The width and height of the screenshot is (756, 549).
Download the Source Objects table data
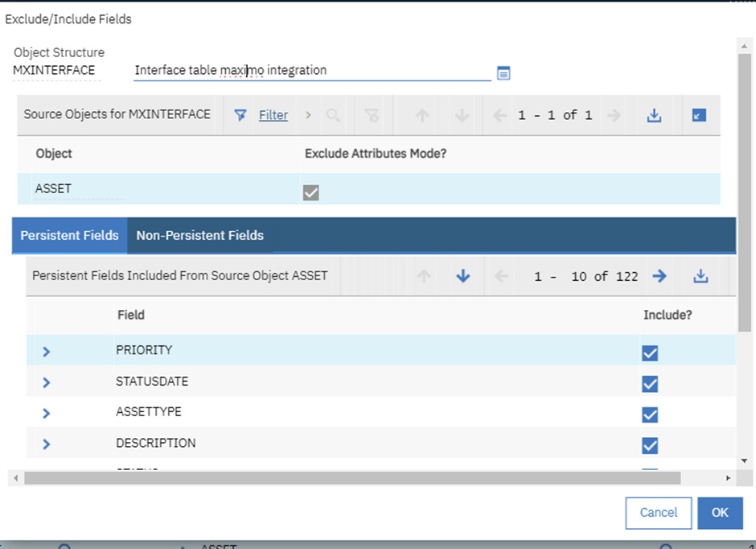point(655,115)
